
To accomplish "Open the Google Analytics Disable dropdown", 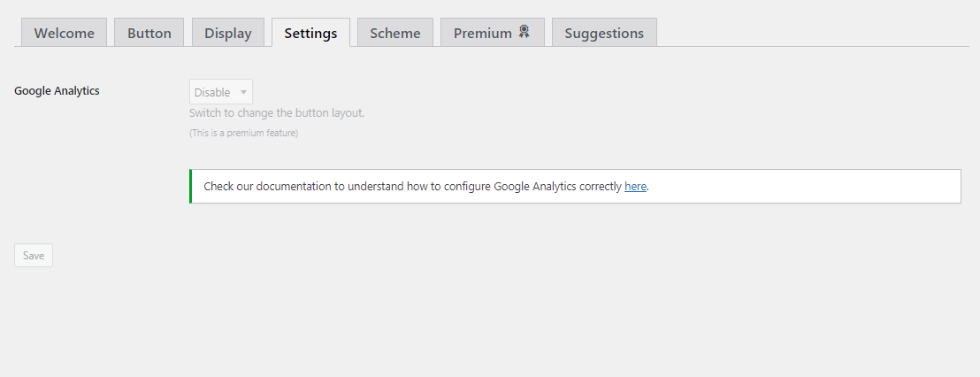I will pyautogui.click(x=221, y=92).
